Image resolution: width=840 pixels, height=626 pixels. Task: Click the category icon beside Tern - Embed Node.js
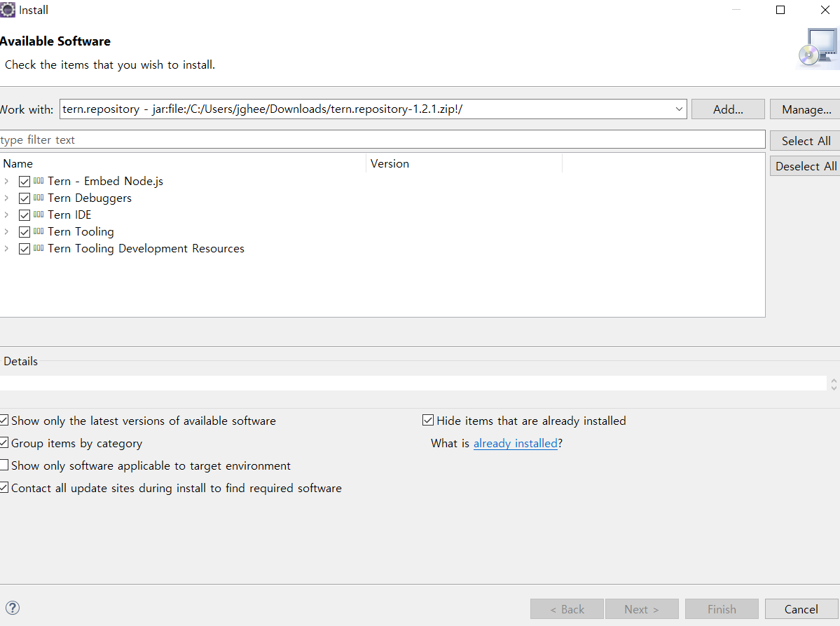(39, 181)
